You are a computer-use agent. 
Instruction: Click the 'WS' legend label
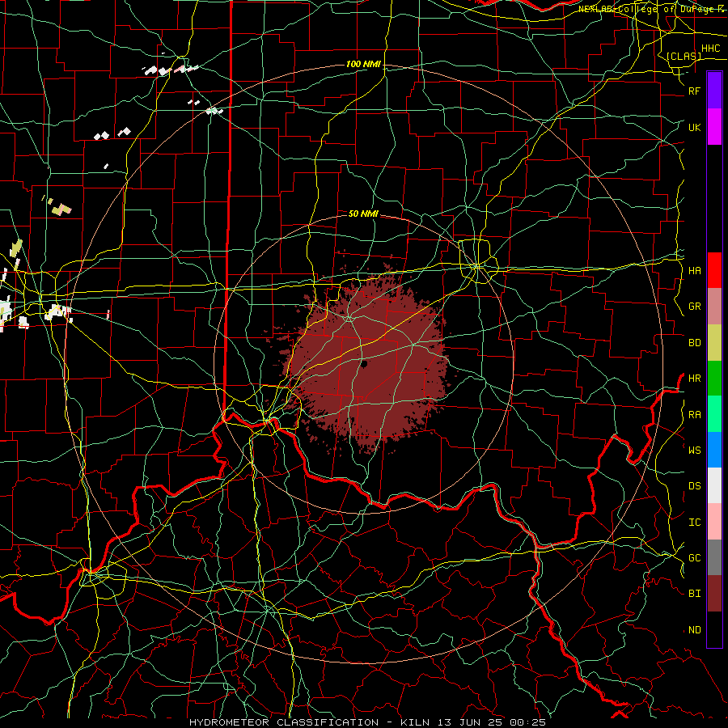[x=694, y=450]
